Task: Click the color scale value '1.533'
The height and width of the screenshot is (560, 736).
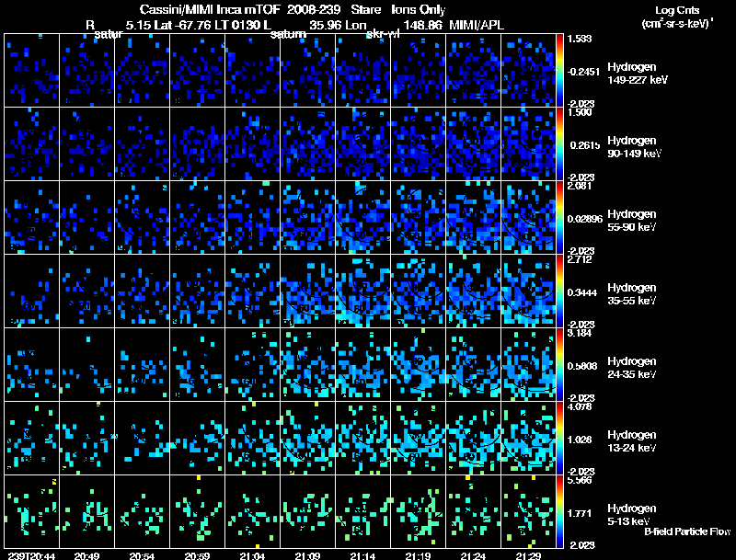Action: 580,39
